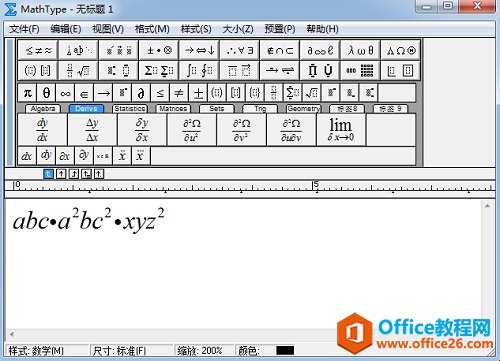The height and width of the screenshot is (361, 500).
Task: Switch to the Geometry tab
Action: (x=304, y=109)
